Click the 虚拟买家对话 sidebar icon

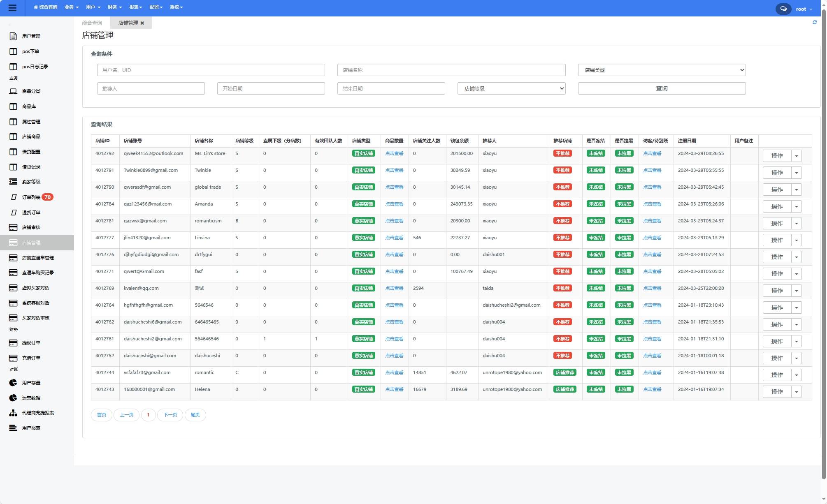coord(13,288)
